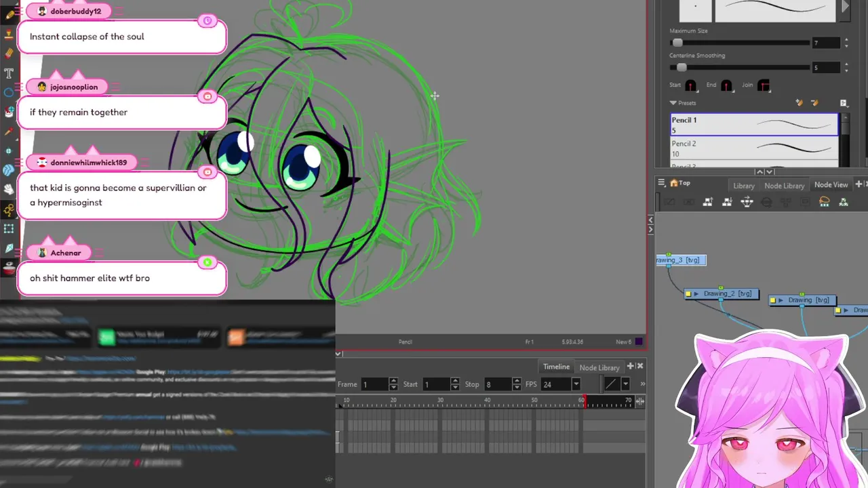Click the move nodes up group icon
Image resolution: width=868 pixels, height=488 pixels.
pos(708,202)
